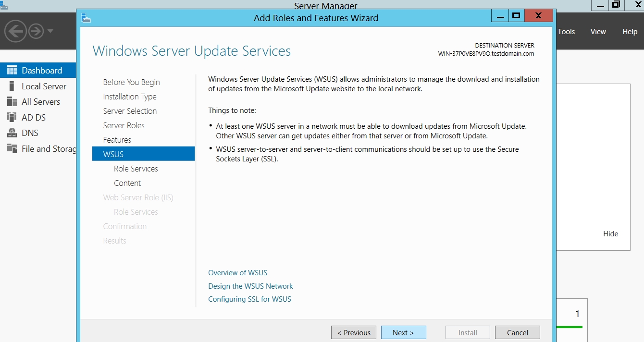This screenshot has width=644, height=342.
Task: Open the Overview of WSUS link
Action: [x=237, y=273]
